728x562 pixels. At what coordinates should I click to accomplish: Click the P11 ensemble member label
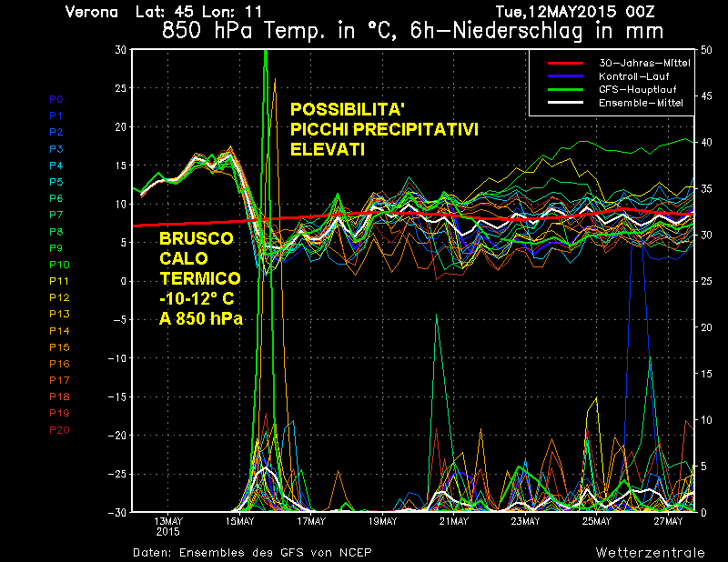click(59, 281)
